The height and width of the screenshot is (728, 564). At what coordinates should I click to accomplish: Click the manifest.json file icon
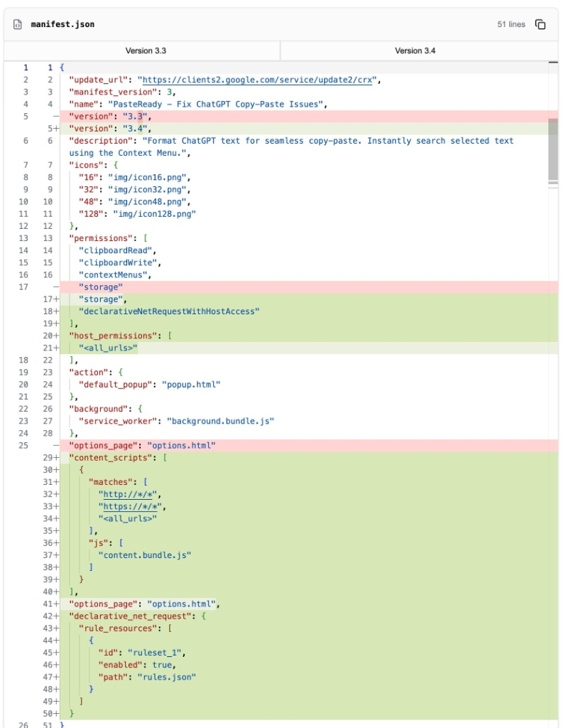coord(17,23)
